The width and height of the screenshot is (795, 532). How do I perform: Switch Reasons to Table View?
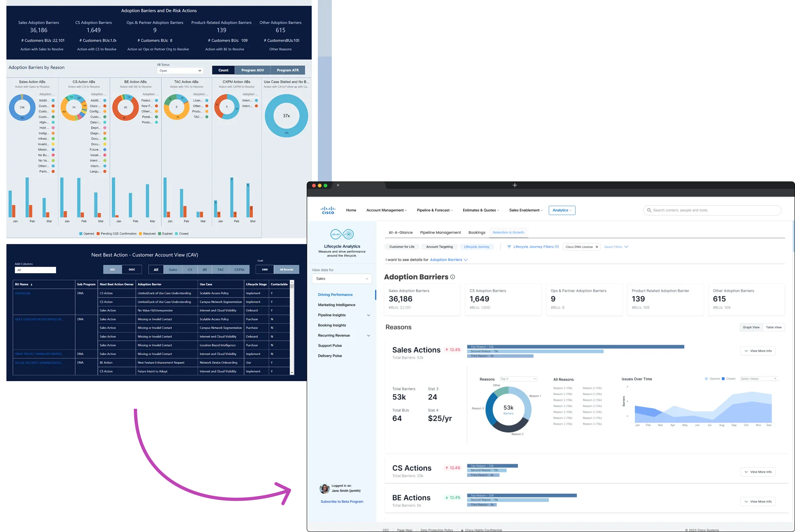point(774,328)
